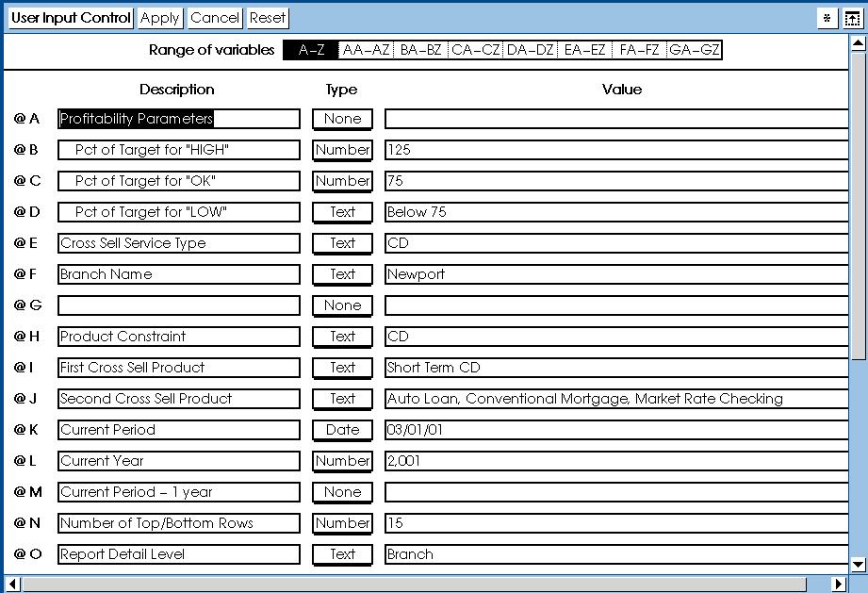Click the Pct of Target for "HIGH" description
This screenshot has height=593, width=868.
(x=179, y=150)
